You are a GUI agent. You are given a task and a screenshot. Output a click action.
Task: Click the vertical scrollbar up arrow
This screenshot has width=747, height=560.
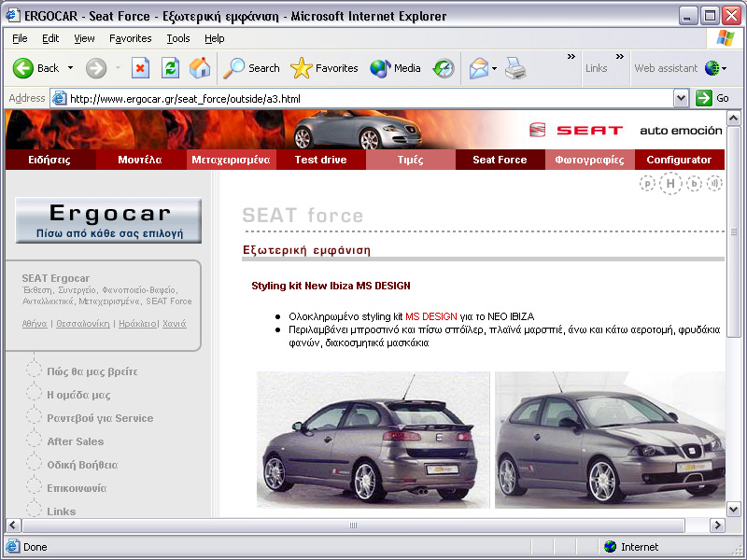click(734, 118)
